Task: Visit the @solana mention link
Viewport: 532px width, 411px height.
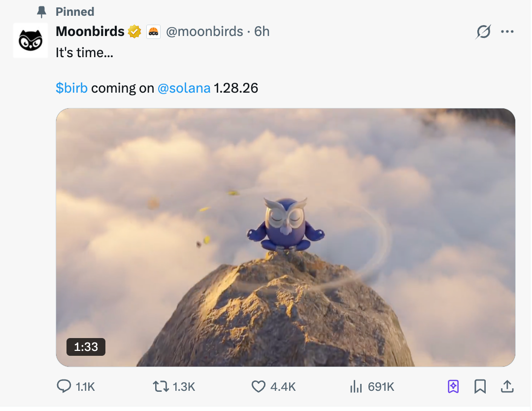Action: pos(184,88)
